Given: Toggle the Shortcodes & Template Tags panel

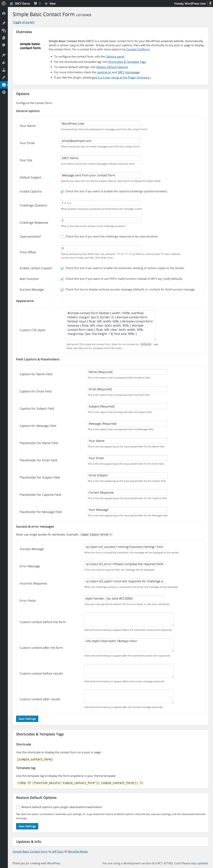Looking at the screenshot, I should tap(110, 734).
